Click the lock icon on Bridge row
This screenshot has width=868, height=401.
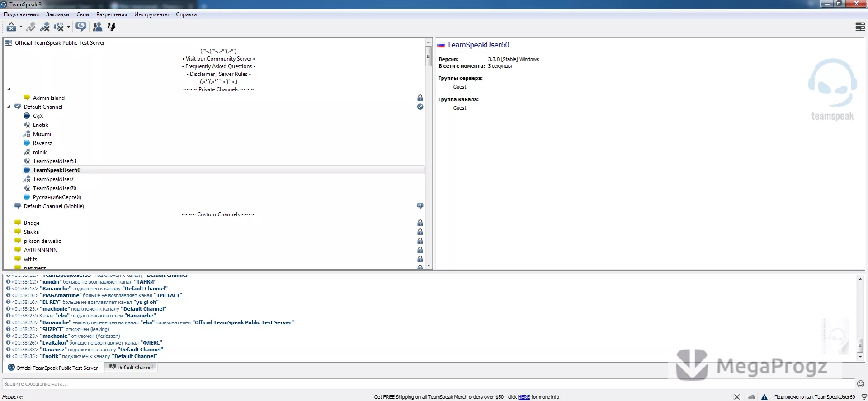tap(420, 223)
